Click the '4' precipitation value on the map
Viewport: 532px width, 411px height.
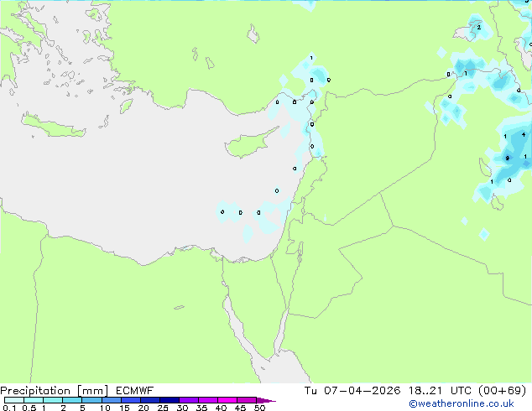point(524,135)
